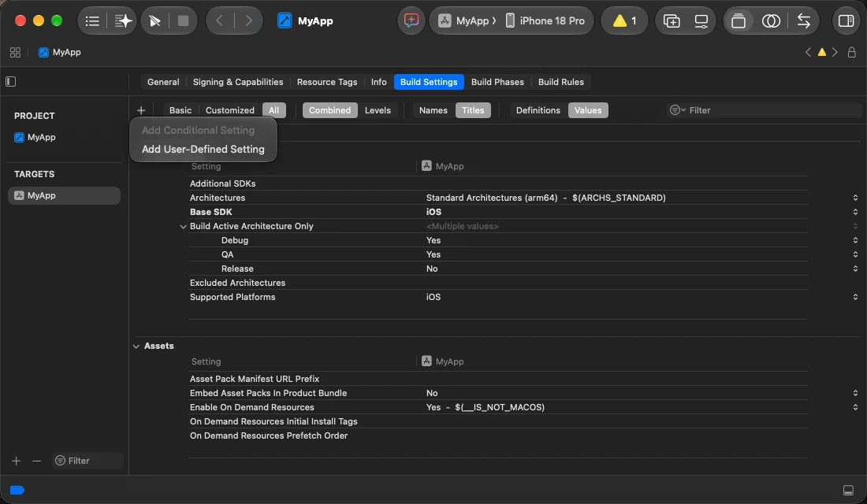
Task: Open the related items grid icon
Action: pos(16,53)
